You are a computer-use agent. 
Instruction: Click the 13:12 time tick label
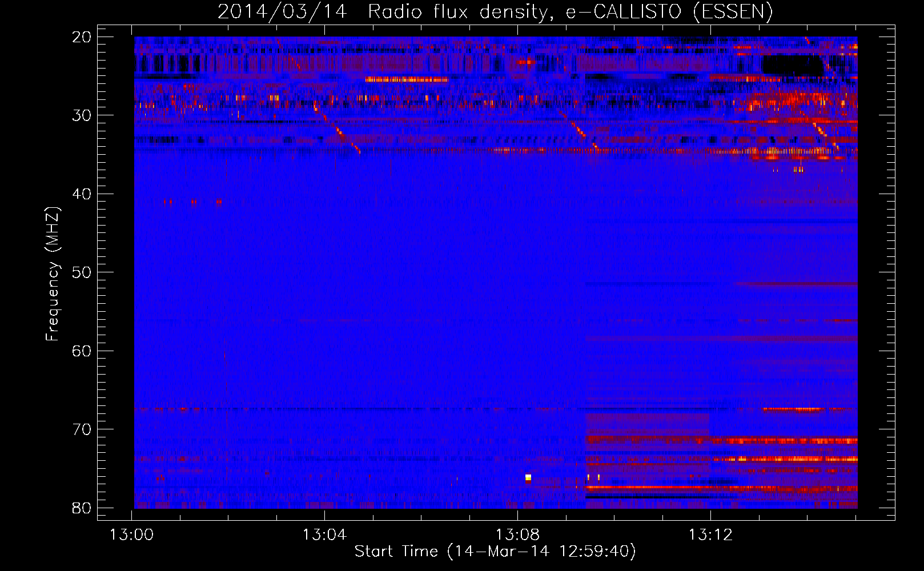coord(710,535)
